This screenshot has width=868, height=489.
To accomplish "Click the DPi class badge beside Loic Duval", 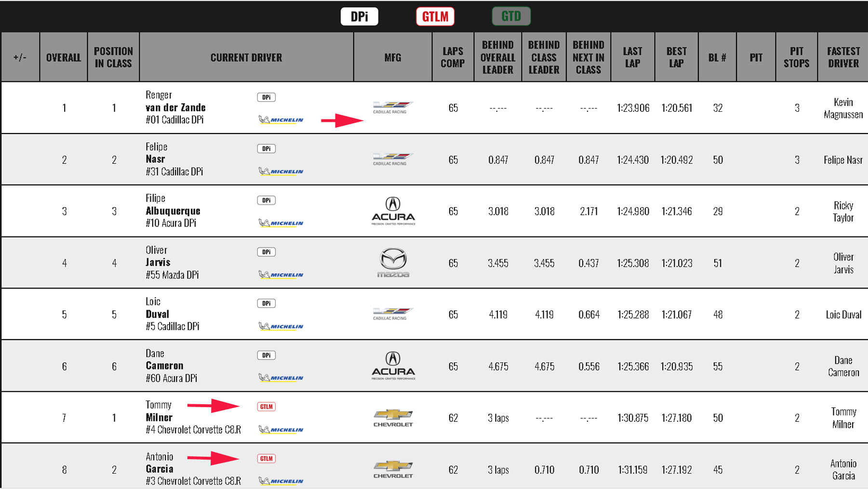I will [x=266, y=304].
